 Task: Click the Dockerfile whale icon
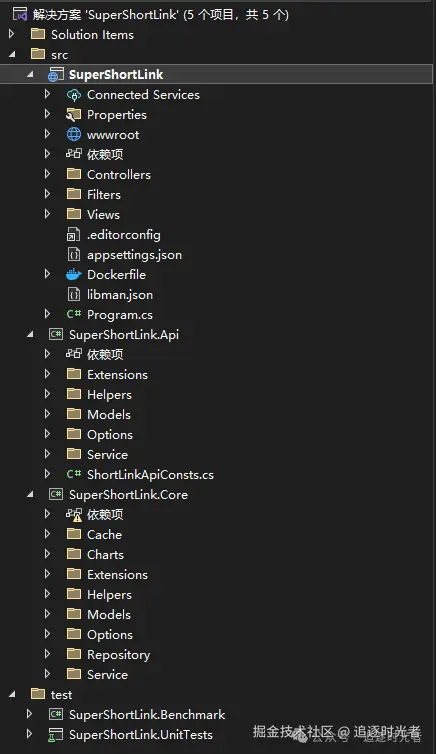[74, 275]
